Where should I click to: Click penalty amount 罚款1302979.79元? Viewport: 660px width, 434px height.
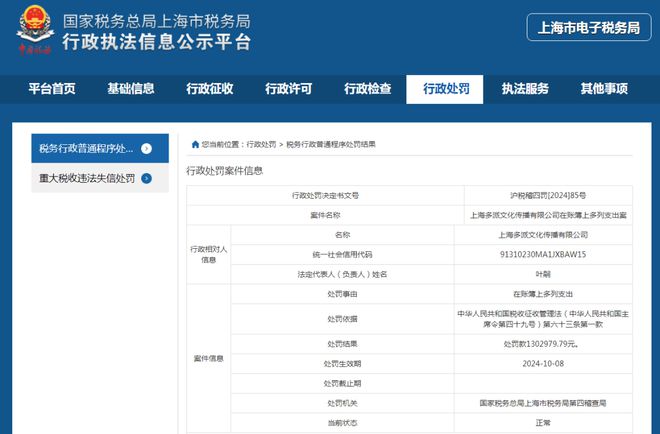point(543,344)
